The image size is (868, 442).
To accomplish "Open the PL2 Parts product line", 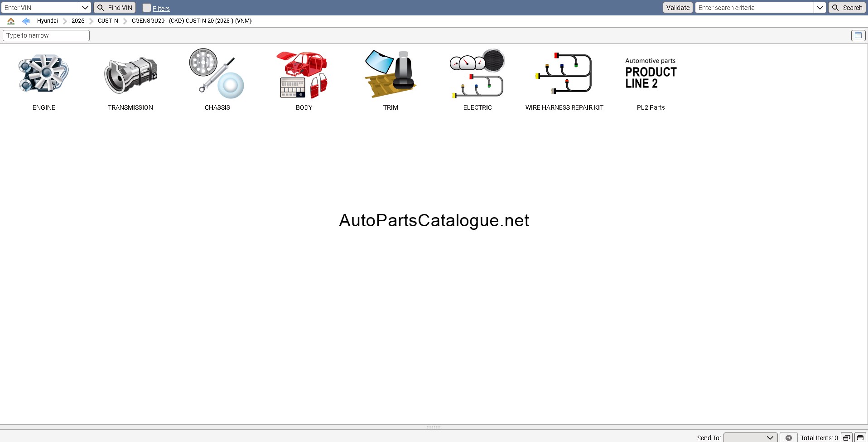I will (x=651, y=74).
